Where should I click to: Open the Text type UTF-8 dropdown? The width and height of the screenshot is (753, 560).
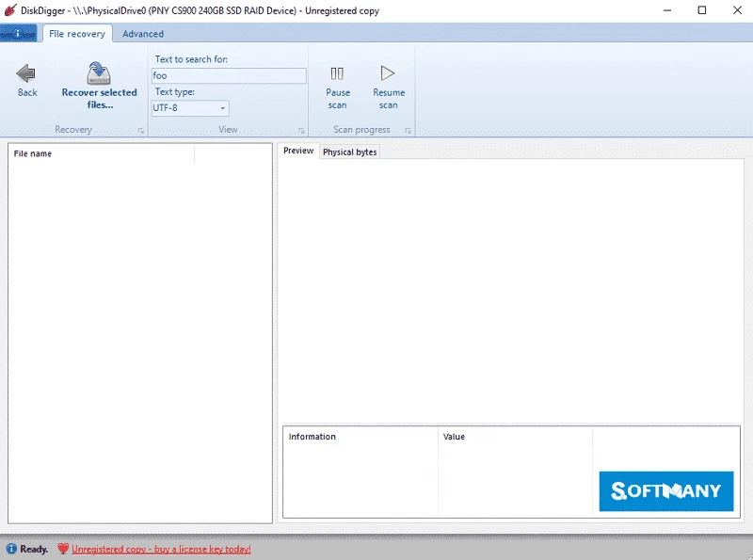[190, 108]
